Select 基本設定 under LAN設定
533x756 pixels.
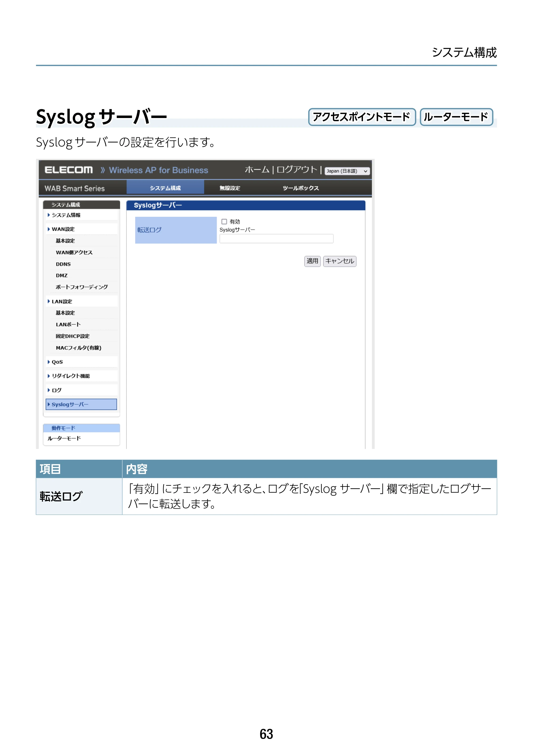(x=65, y=313)
